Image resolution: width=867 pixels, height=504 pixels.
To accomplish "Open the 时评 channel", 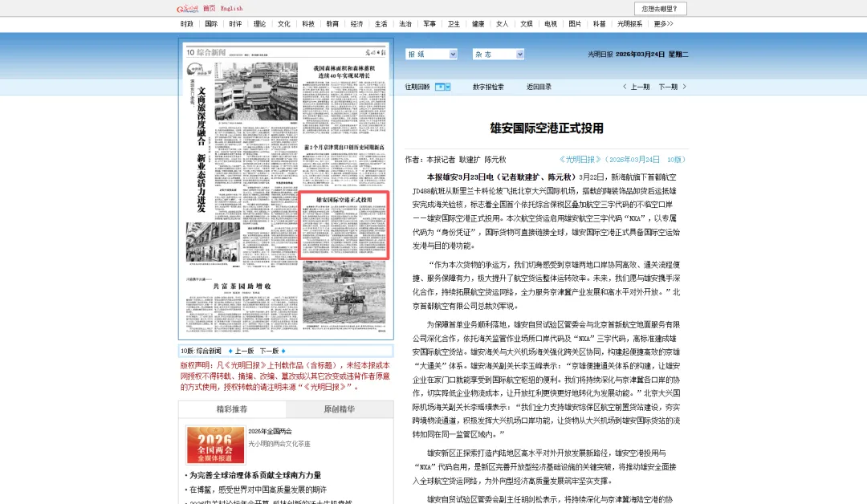I will pos(235,24).
